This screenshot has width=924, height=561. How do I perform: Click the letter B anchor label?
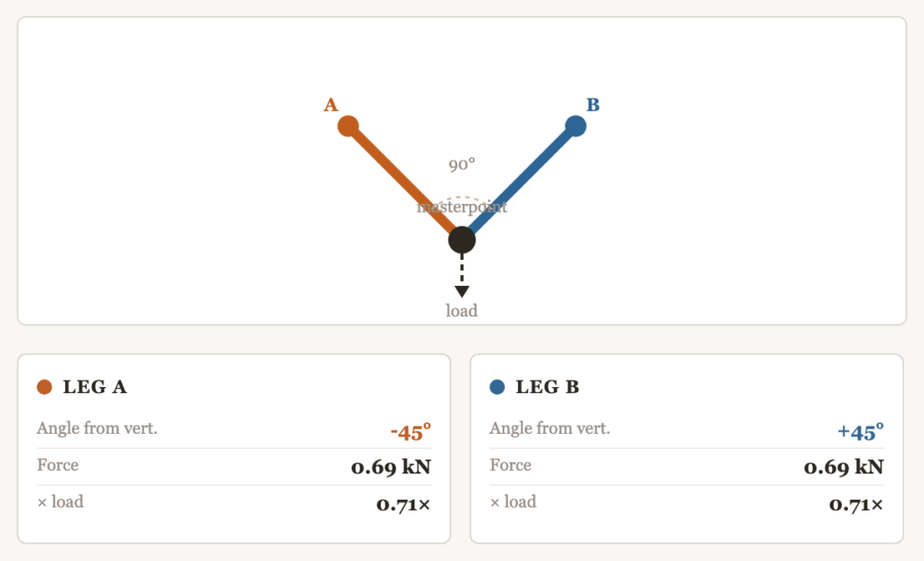(593, 105)
